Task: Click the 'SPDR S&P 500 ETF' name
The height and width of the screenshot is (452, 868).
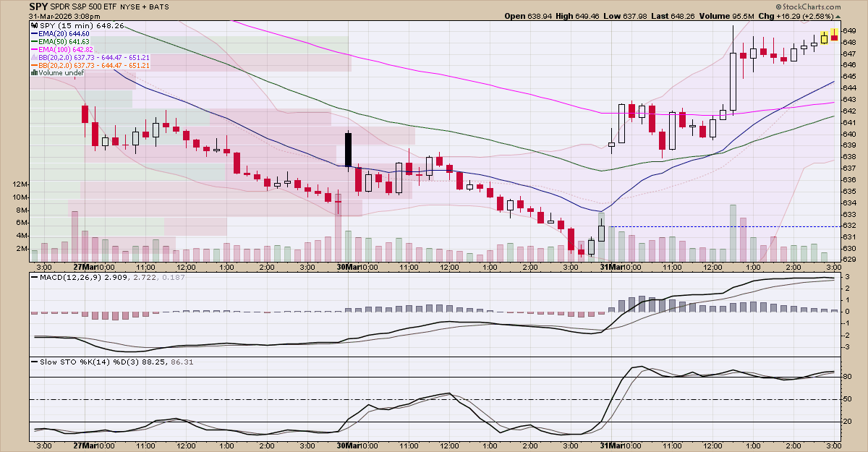Action: coord(82,6)
